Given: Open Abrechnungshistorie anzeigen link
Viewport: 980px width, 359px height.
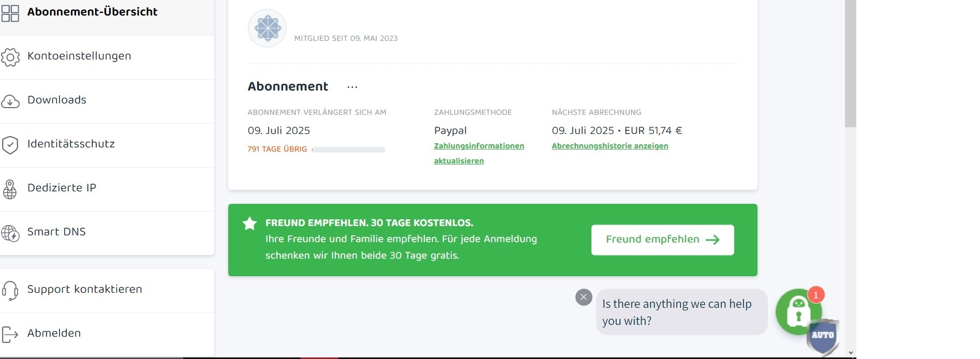Looking at the screenshot, I should (x=610, y=146).
